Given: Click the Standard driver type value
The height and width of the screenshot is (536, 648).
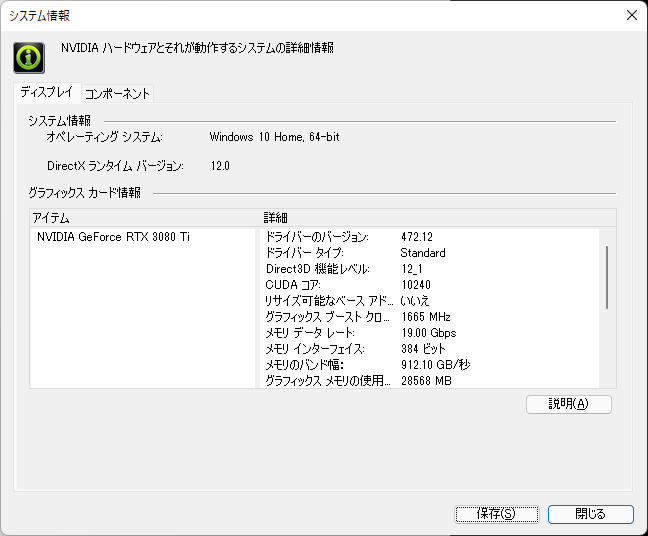Looking at the screenshot, I should pos(423,253).
